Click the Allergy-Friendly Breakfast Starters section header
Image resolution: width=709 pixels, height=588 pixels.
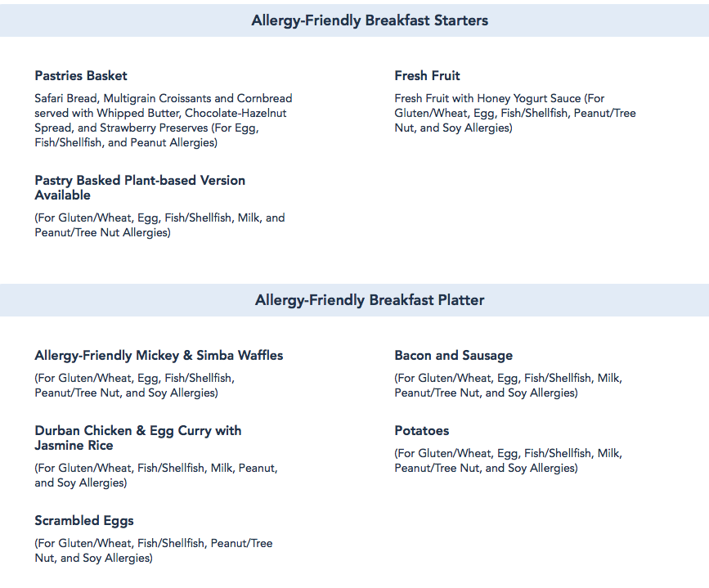click(370, 20)
